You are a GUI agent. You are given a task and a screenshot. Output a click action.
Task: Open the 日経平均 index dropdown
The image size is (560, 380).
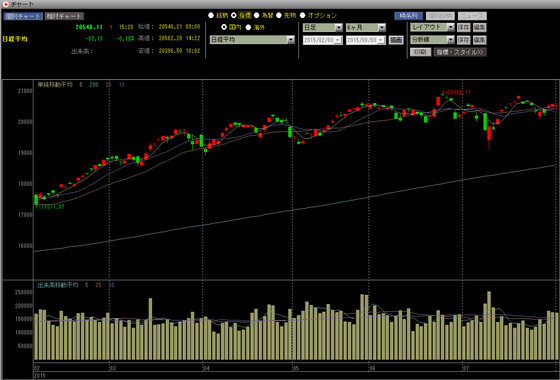(252, 39)
